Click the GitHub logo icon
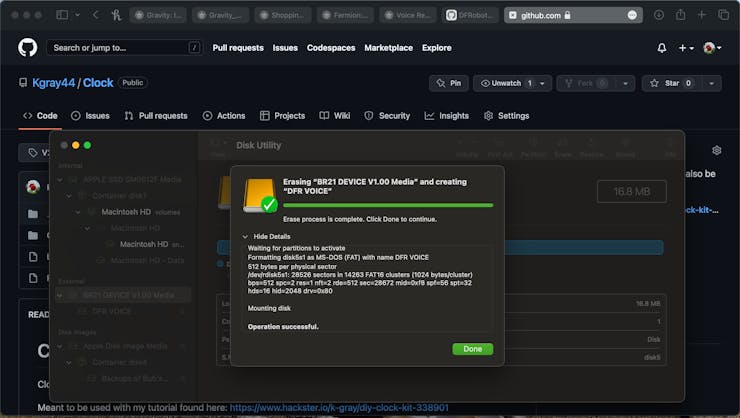The width and height of the screenshot is (740, 418). coord(27,47)
